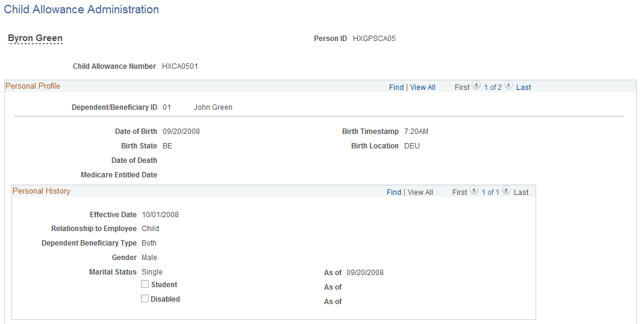
Task: Click Dependent/Beneficiary ID value 01
Action: point(167,107)
